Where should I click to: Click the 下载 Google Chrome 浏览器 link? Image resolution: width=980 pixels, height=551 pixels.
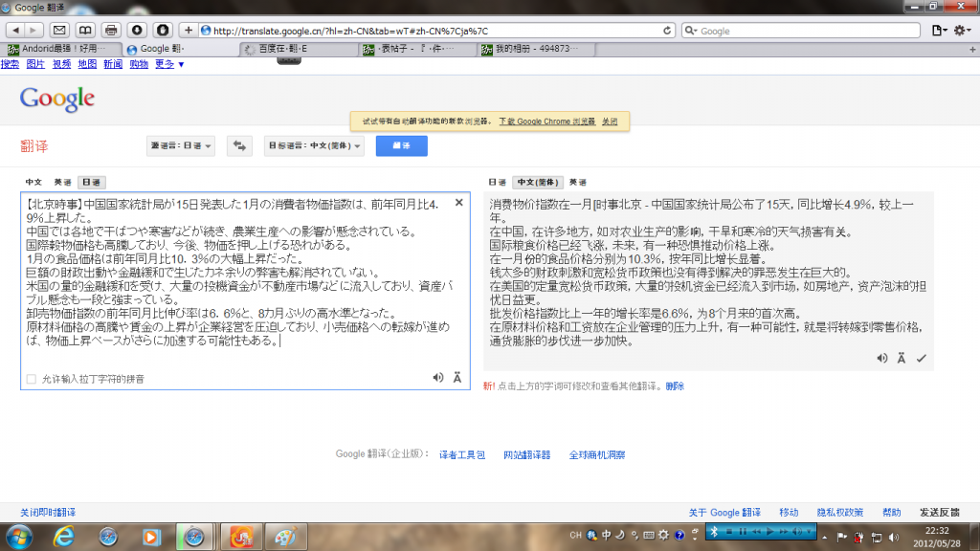pos(546,121)
